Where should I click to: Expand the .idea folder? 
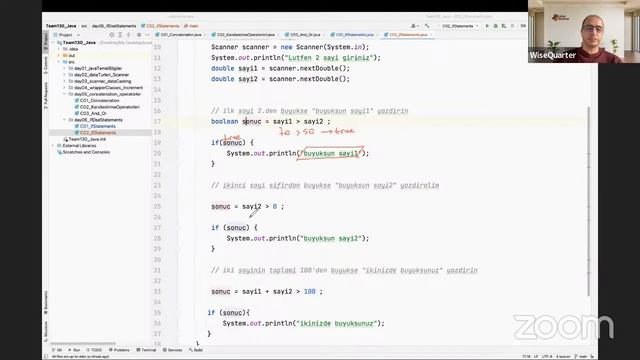(x=59, y=49)
